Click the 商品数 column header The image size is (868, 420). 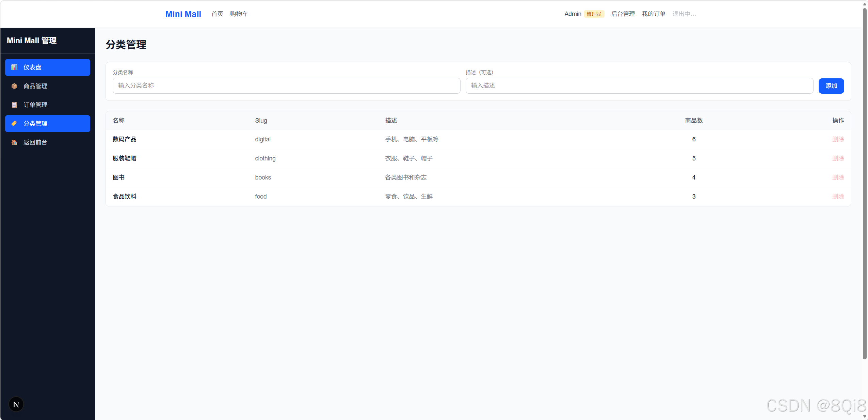click(694, 121)
